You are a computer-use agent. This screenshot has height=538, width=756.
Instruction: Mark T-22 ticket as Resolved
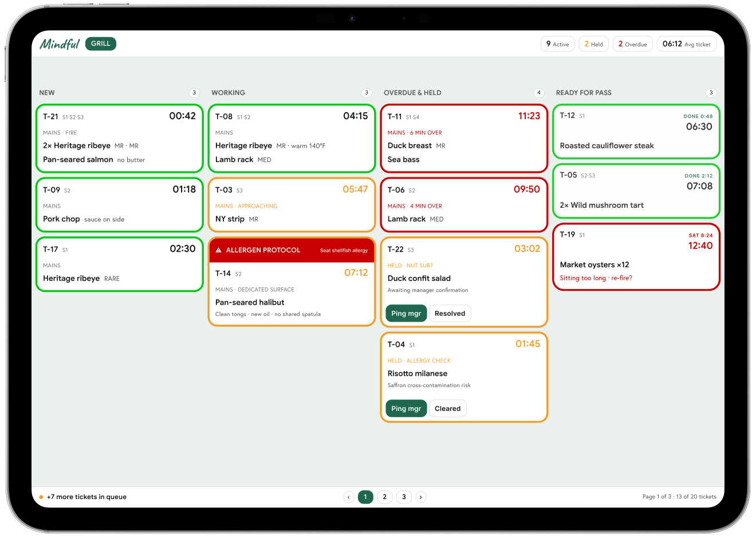[x=450, y=313]
